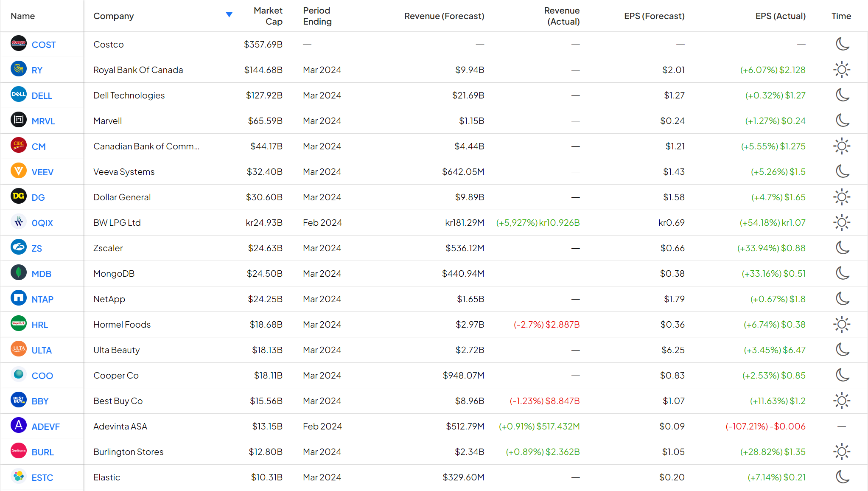Sort by EPS (Actual) column header

coord(780,16)
